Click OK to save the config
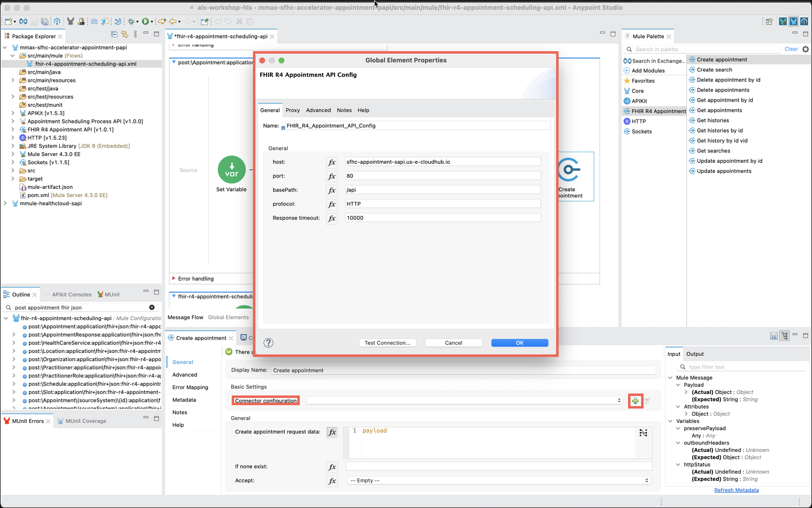This screenshot has width=812, height=508. 519,343
